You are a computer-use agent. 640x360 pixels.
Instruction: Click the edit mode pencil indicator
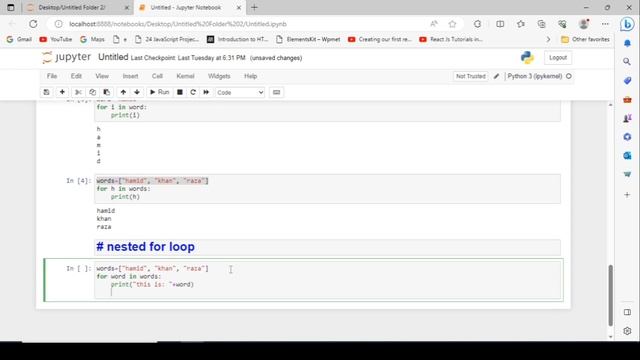[496, 76]
